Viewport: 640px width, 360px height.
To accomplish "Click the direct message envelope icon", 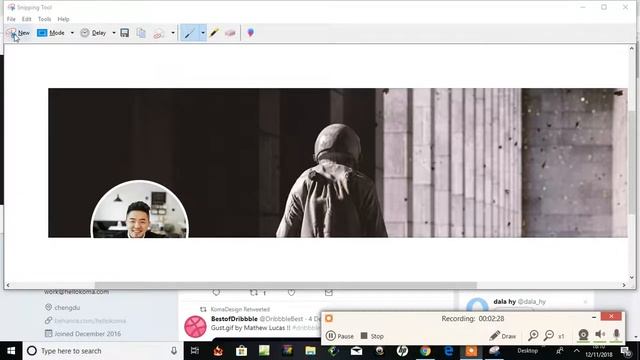I will 329,293.
